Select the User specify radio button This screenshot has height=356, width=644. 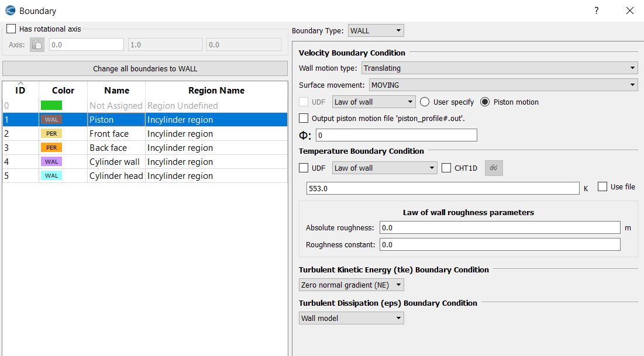425,102
